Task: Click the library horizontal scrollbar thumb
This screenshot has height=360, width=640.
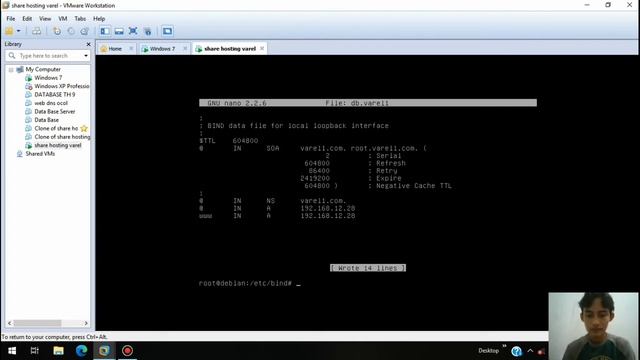Action: pyautogui.click(x=38, y=323)
